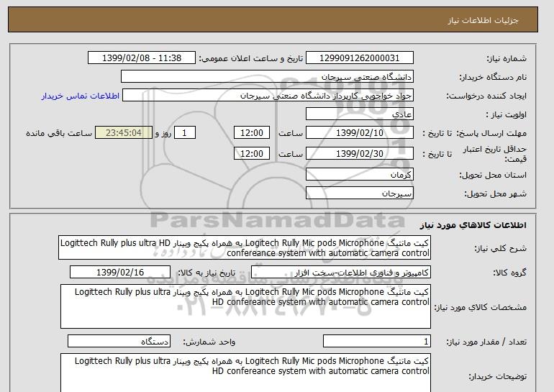Select public announcement date field 1399/02/08 - 11:38

(x=141, y=58)
